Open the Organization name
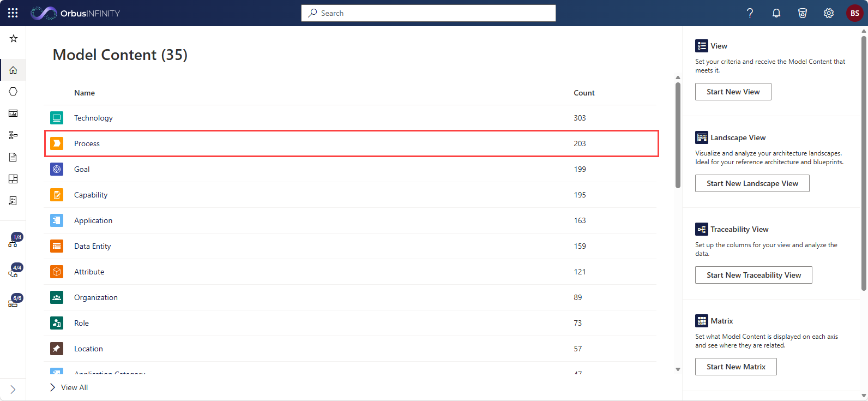This screenshot has width=868, height=401. (96, 297)
